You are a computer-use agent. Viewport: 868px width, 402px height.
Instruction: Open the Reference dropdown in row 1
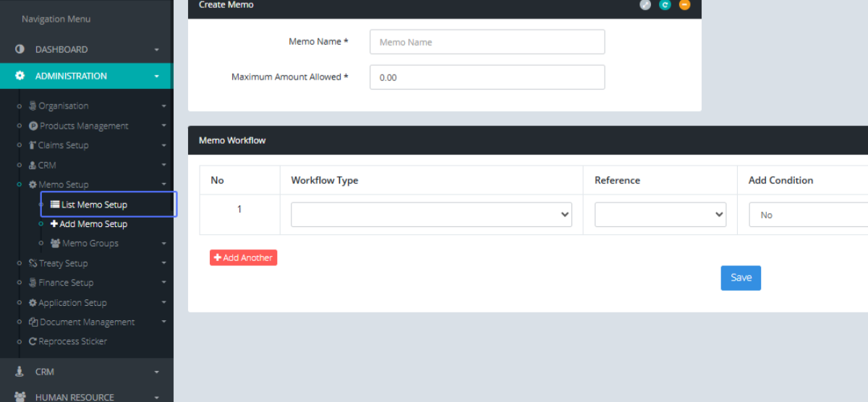pyautogui.click(x=660, y=215)
